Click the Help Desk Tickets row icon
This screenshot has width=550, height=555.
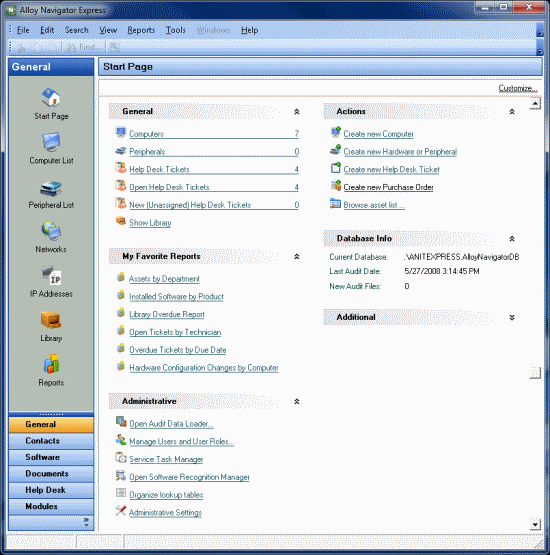click(121, 167)
